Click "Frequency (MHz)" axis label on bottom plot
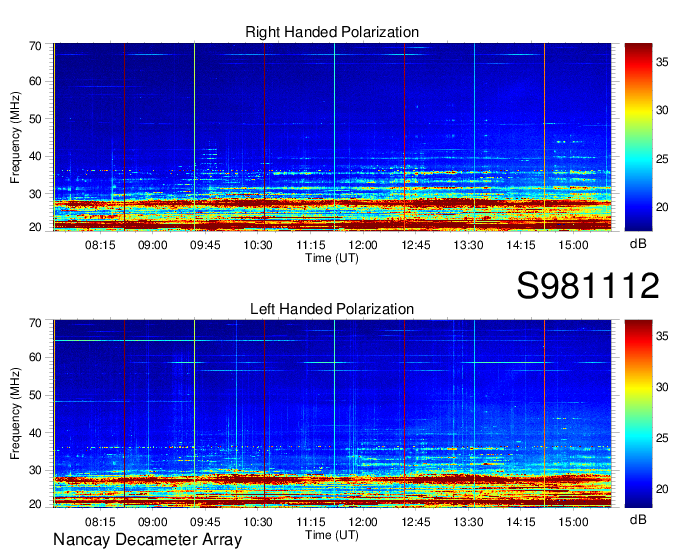680x552 pixels. (x=15, y=414)
